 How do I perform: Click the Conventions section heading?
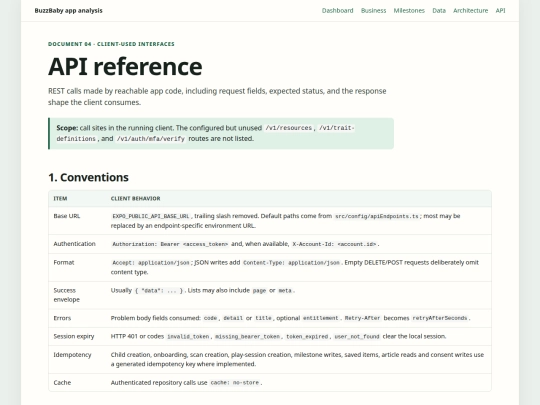(88, 177)
